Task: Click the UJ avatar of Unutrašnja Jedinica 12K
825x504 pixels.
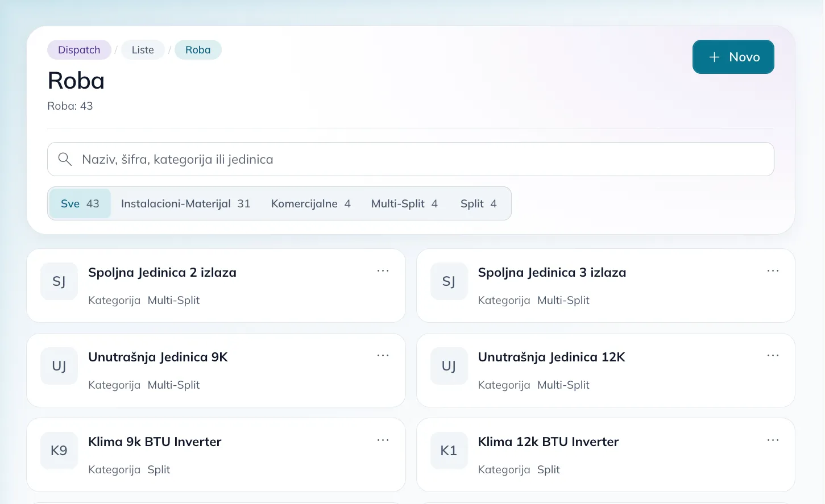Action: click(x=449, y=366)
